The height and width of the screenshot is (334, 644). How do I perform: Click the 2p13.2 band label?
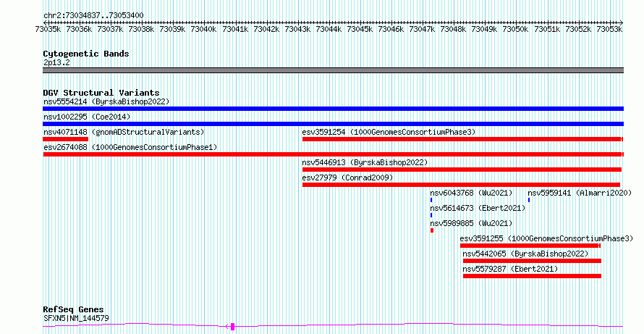(56, 62)
